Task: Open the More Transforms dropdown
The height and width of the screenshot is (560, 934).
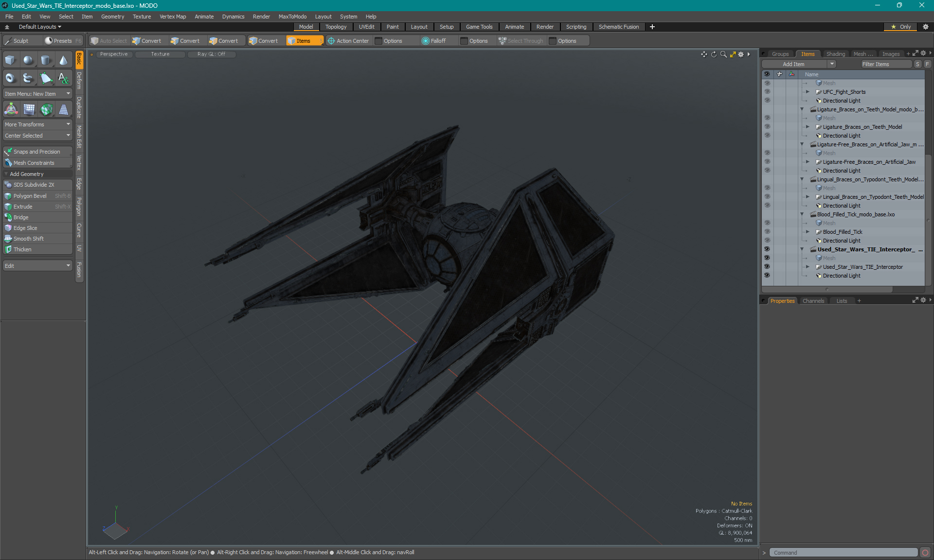Action: pyautogui.click(x=37, y=124)
